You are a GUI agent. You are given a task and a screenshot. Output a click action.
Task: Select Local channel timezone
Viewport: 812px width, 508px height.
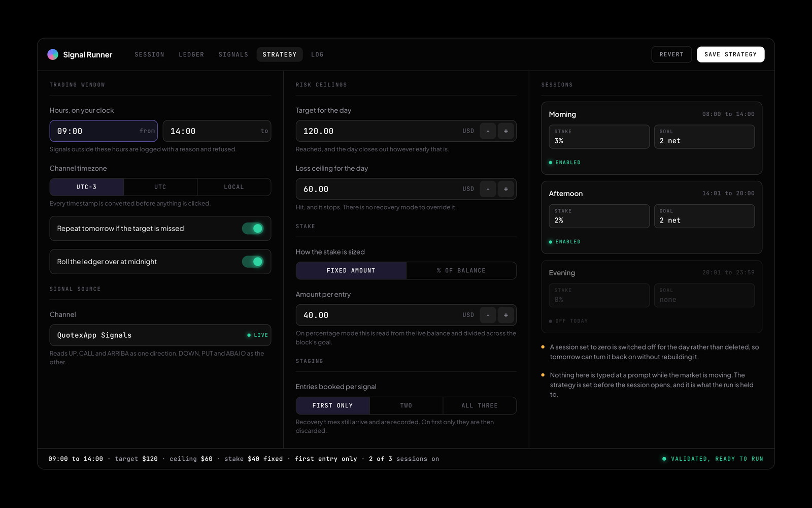click(234, 187)
